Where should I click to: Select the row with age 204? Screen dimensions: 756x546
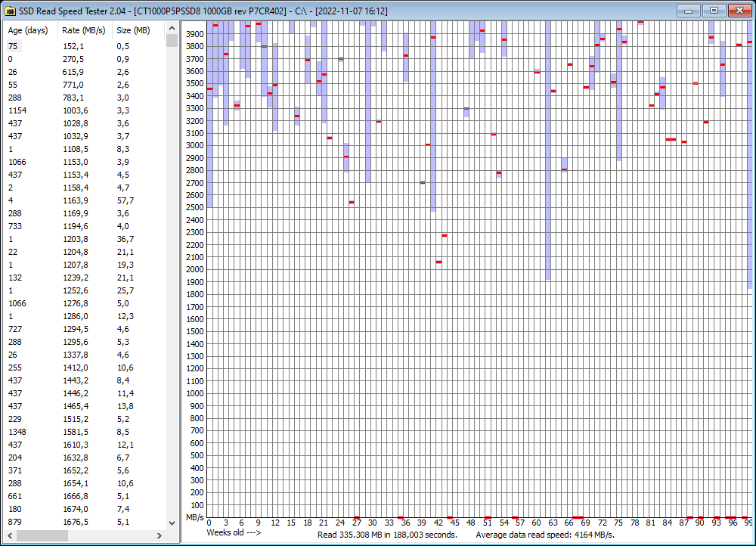pos(85,458)
